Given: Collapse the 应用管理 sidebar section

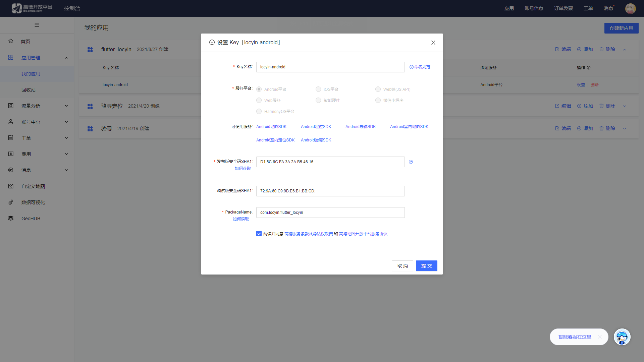Looking at the screenshot, I should pos(66,58).
